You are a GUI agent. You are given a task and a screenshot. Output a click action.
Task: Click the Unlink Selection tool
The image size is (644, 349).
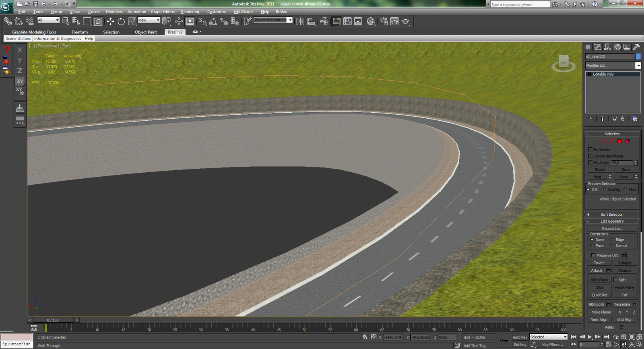coord(19,21)
